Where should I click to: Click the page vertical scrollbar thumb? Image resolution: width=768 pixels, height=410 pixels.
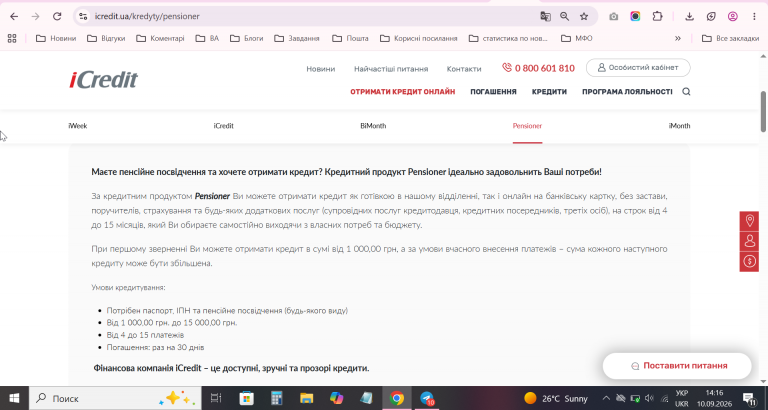763,111
